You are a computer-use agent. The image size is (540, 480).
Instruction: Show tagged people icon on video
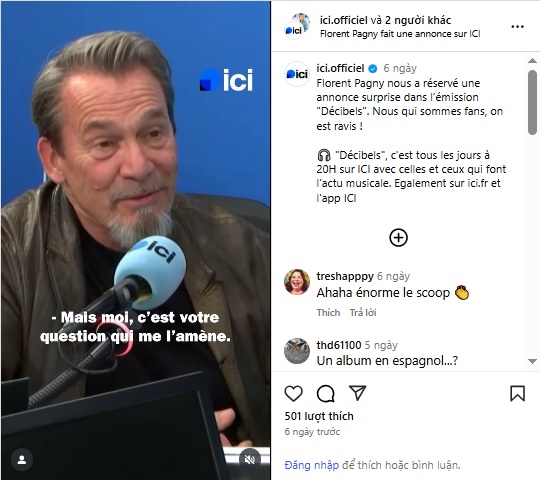[22, 460]
